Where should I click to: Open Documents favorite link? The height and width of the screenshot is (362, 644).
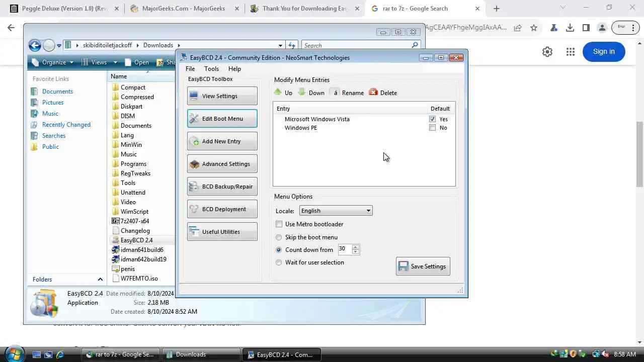point(57,92)
